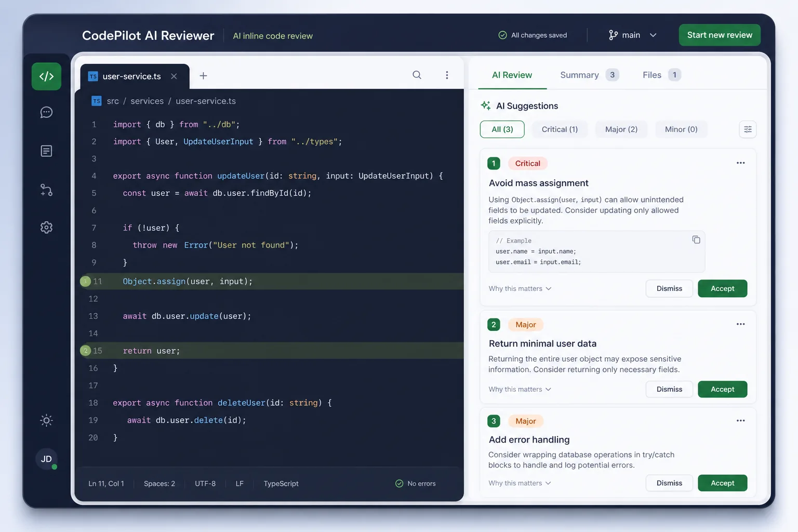Change the TypeScript language mode
798x532 pixels.
(x=281, y=484)
